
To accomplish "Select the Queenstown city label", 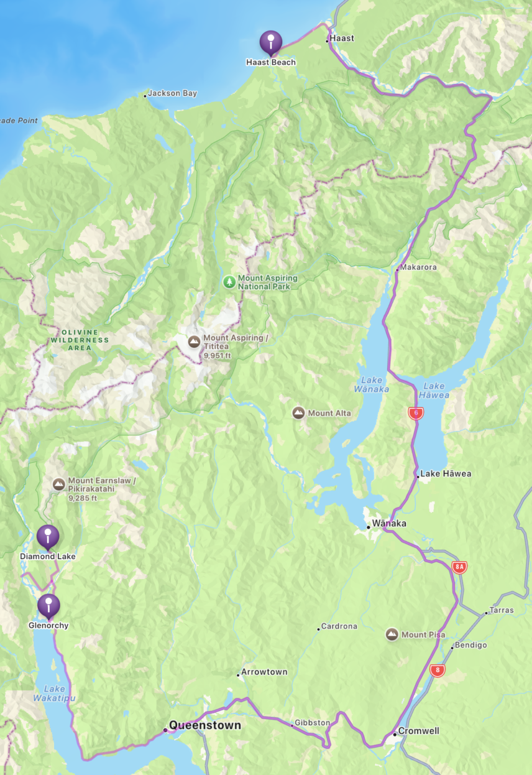I will (205, 725).
